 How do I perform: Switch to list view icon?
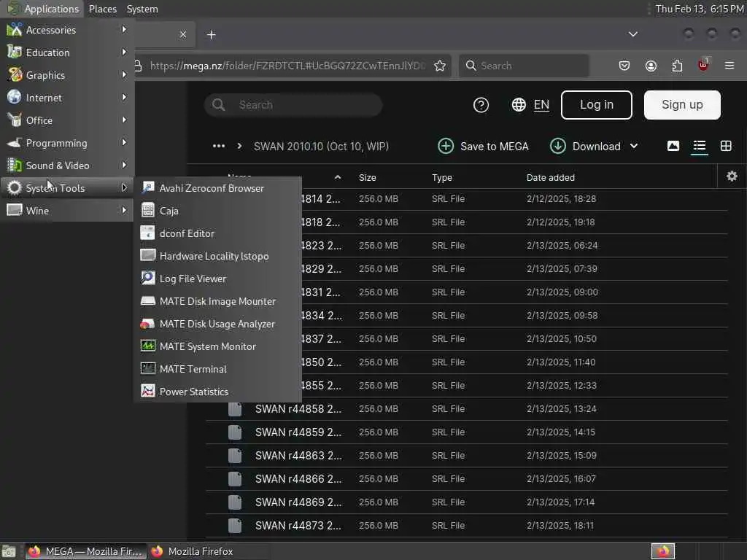tap(700, 146)
